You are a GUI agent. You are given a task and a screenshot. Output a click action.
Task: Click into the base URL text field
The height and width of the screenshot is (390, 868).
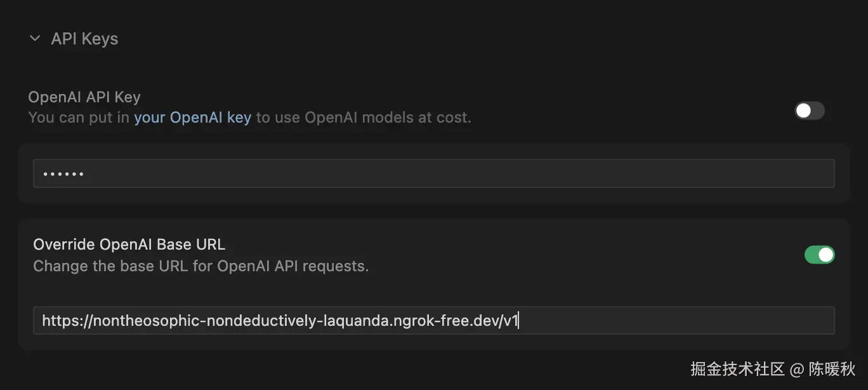tap(635, 321)
